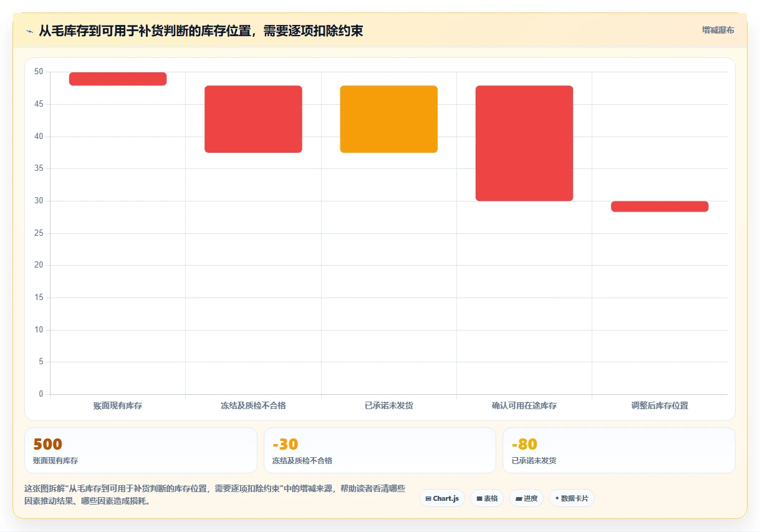This screenshot has height=532, width=760.
Task: Click the x-axis label 确认可用在途库存
Action: point(524,405)
